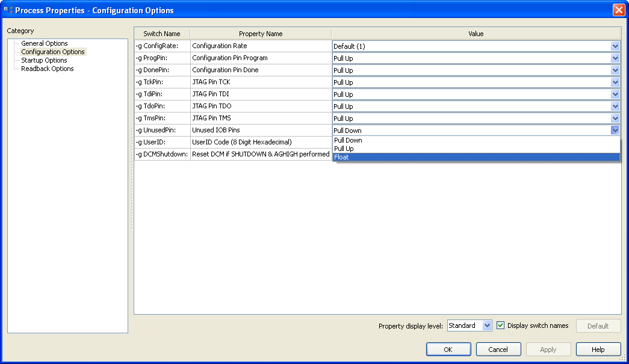The height and width of the screenshot is (364, 629).
Task: Select '-g UserID:' switch cell
Action: click(162, 142)
